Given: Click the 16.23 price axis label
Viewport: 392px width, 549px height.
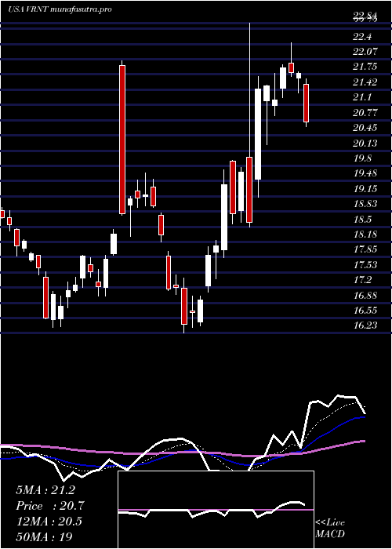Looking at the screenshot, I should pos(365,325).
